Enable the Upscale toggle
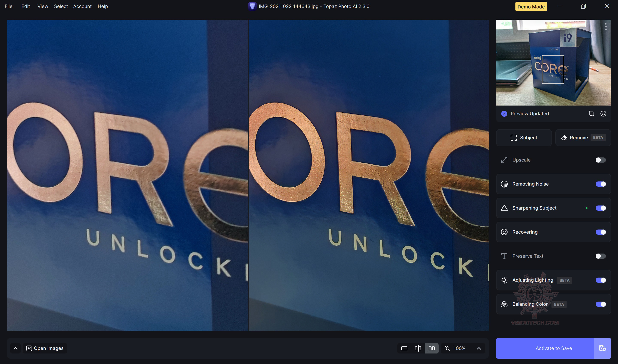The width and height of the screenshot is (618, 364). (600, 160)
